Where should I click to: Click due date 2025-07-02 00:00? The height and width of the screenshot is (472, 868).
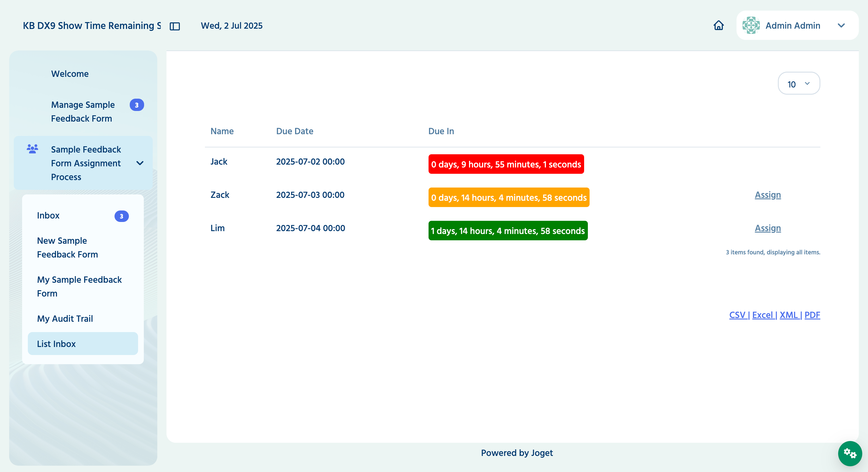pos(310,162)
